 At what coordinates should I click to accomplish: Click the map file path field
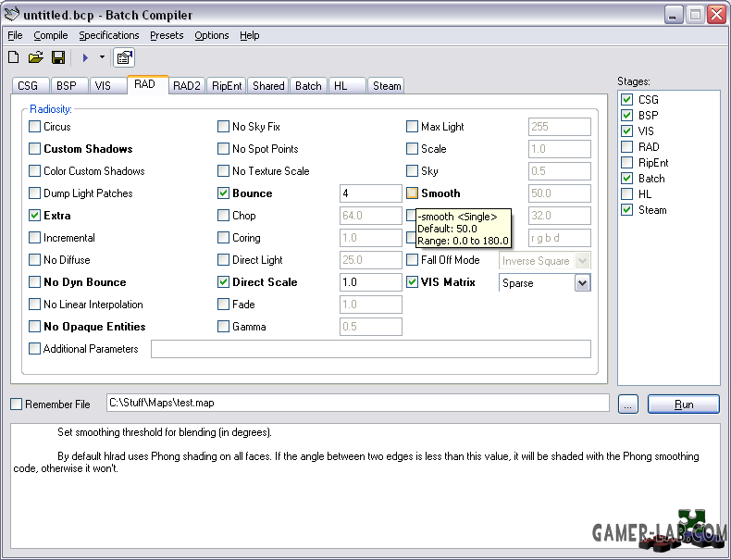357,403
